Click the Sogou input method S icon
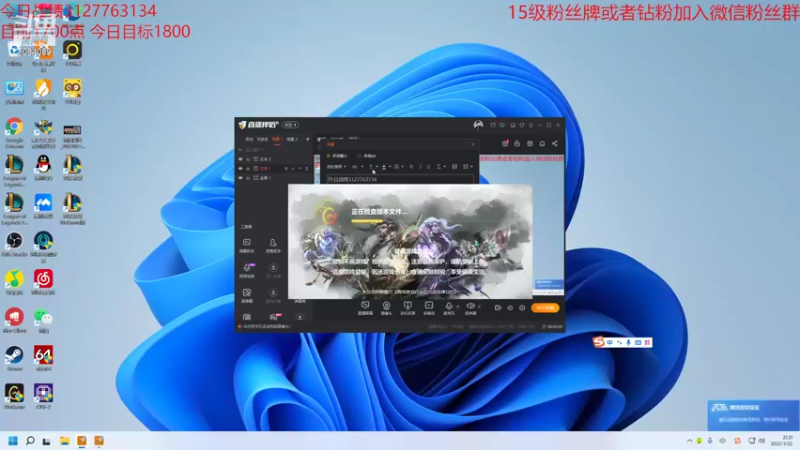Image resolution: width=800 pixels, height=450 pixels. click(598, 342)
